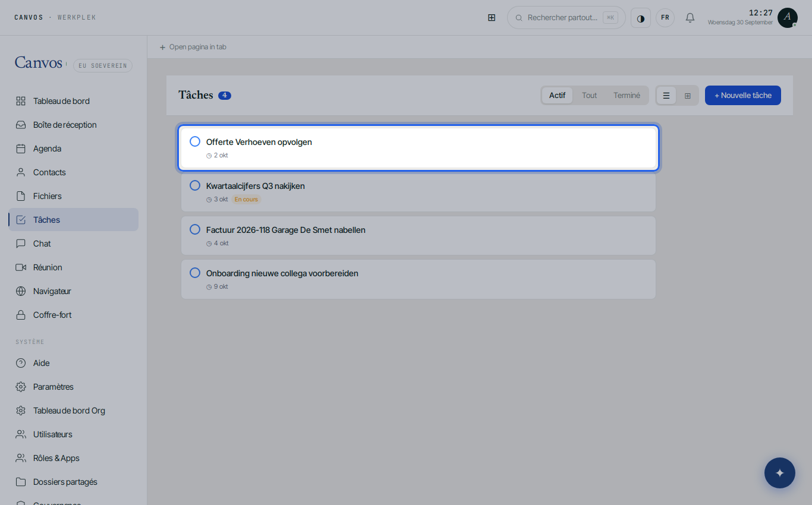Open Contacts via its person icon
This screenshot has width=812, height=505.
tap(21, 172)
